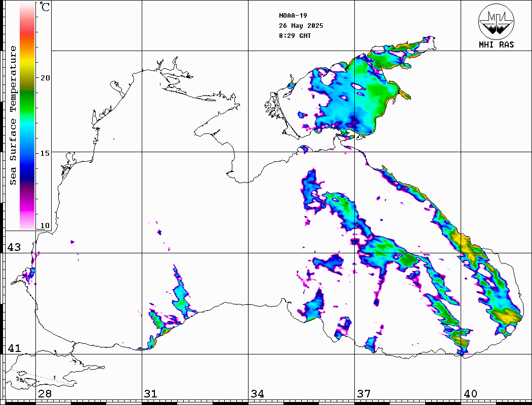Screen dimensions: 532x405
Task: Click the latitude label '41'
Action: pos(14,348)
